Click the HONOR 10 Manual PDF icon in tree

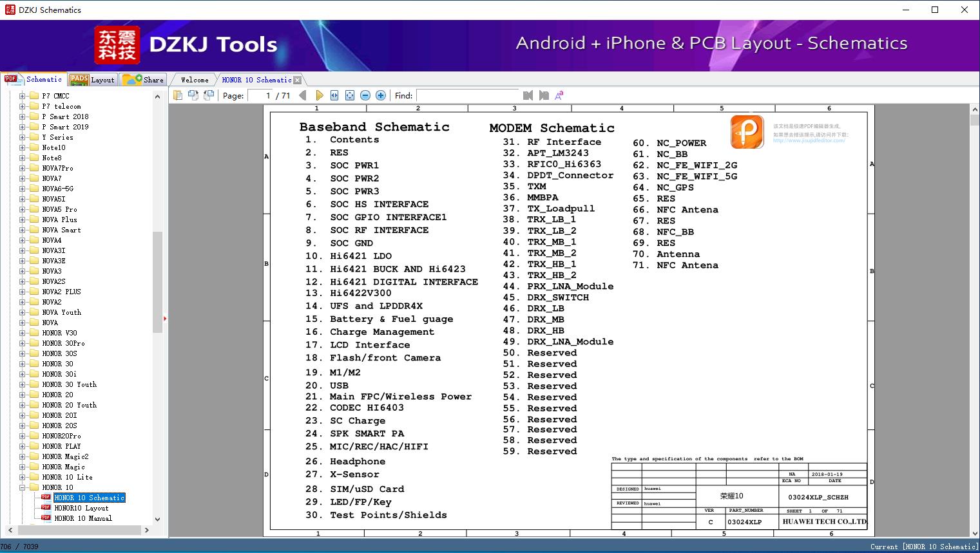click(46, 518)
